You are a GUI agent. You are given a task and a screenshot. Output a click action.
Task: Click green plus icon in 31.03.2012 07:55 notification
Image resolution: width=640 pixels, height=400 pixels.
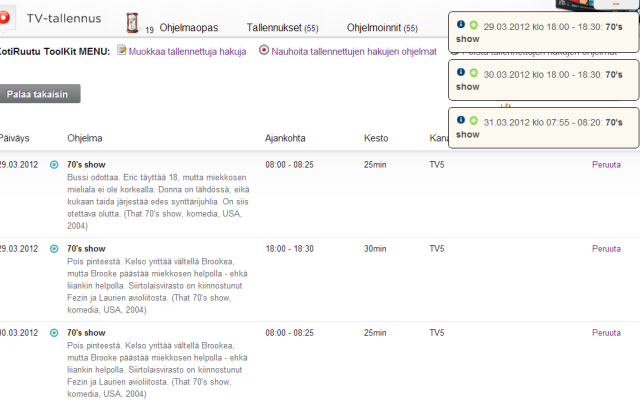point(473,120)
